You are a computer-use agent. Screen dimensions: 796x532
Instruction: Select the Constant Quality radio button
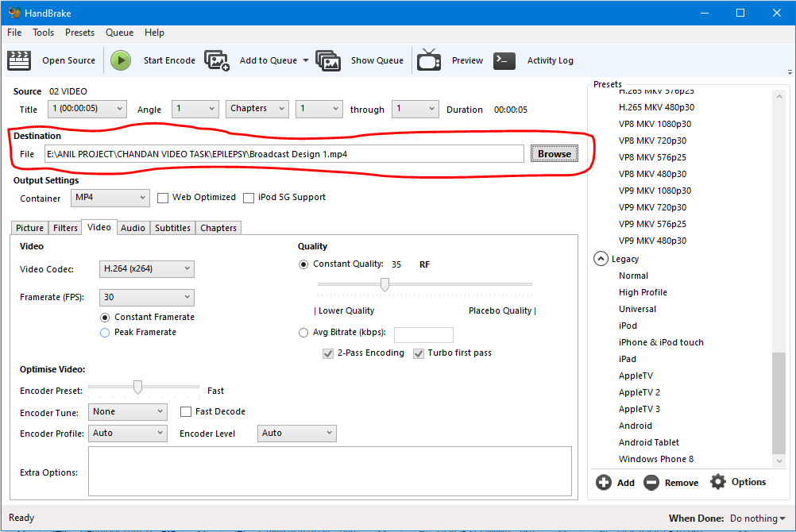pos(303,264)
